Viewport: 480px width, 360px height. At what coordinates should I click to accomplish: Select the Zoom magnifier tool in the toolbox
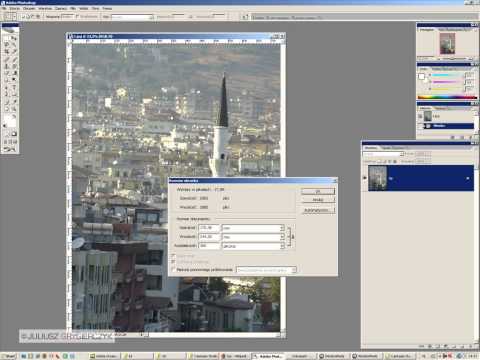click(14, 109)
